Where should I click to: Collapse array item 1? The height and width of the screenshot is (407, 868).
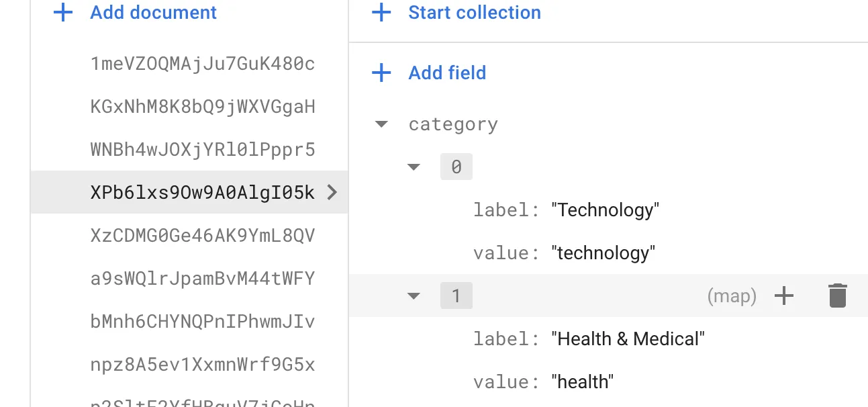pos(414,296)
